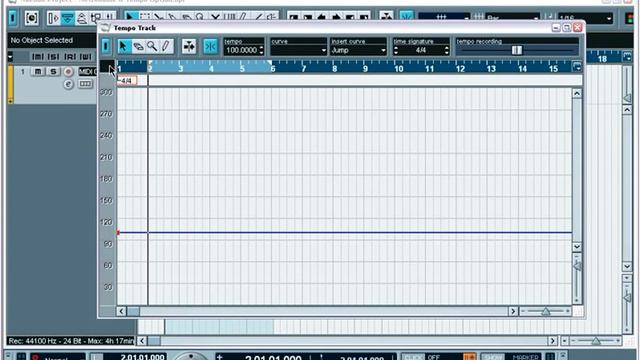Toggle global mute button in track list header
Image resolution: width=640 pixels, height=360 pixels.
point(37,57)
